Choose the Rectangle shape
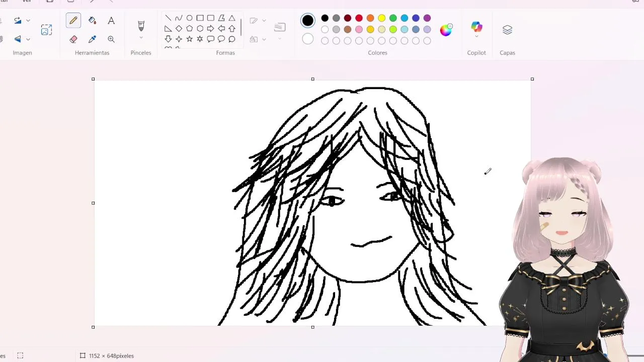 [x=200, y=18]
